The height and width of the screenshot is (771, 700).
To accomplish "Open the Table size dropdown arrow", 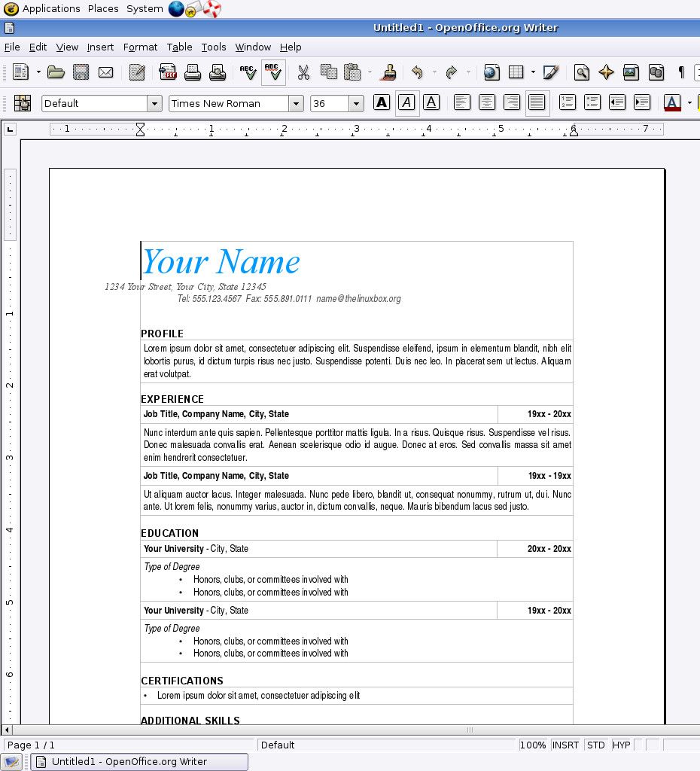I will coord(533,73).
